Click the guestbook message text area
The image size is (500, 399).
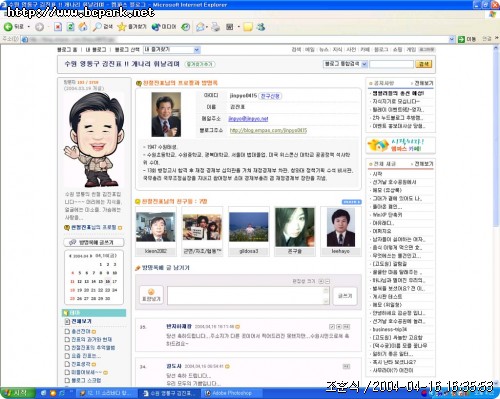click(x=249, y=296)
